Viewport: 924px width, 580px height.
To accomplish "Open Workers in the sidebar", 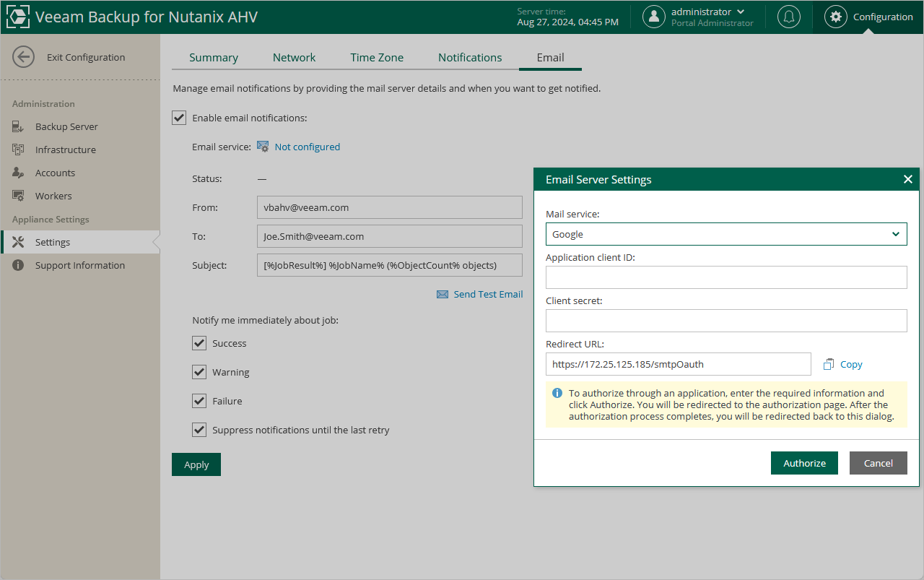I will 53,196.
